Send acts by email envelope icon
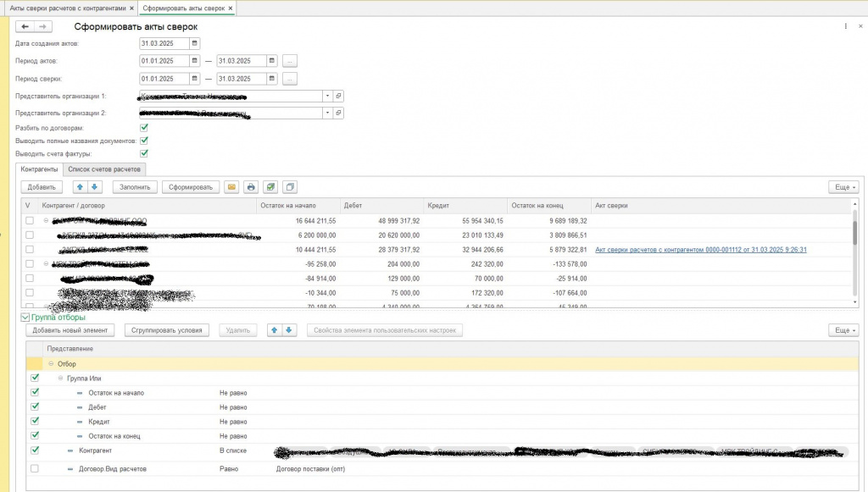The width and height of the screenshot is (868, 492). pyautogui.click(x=231, y=187)
